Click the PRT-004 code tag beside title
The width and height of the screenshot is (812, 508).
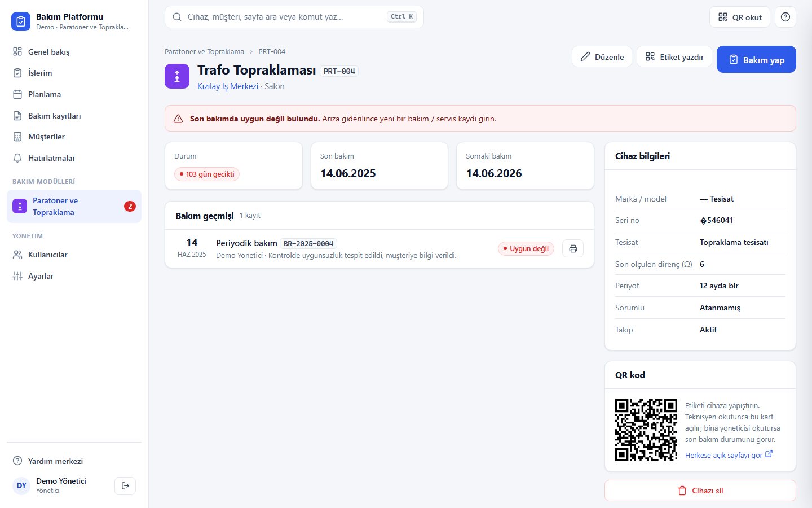point(339,71)
